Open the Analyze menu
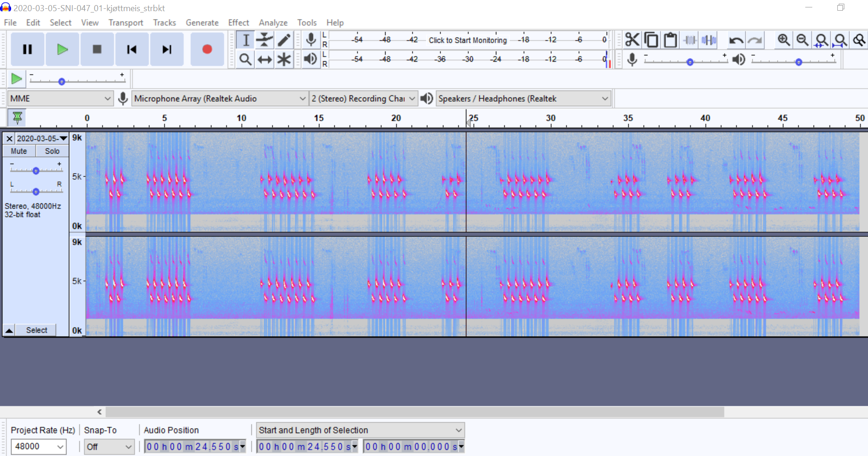The width and height of the screenshot is (868, 456). (273, 22)
